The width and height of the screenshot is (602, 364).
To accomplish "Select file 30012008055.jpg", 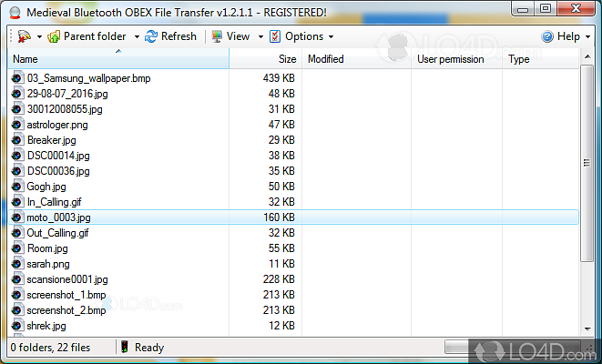I will click(65, 109).
